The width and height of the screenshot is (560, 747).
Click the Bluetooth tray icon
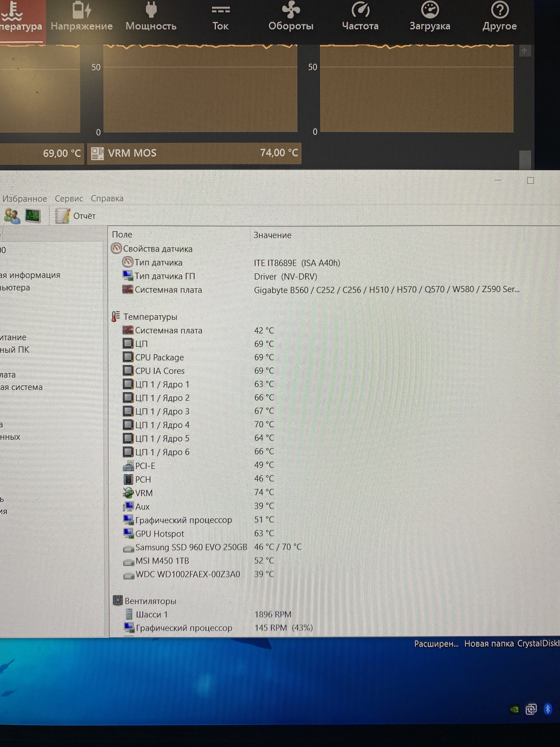[547, 709]
